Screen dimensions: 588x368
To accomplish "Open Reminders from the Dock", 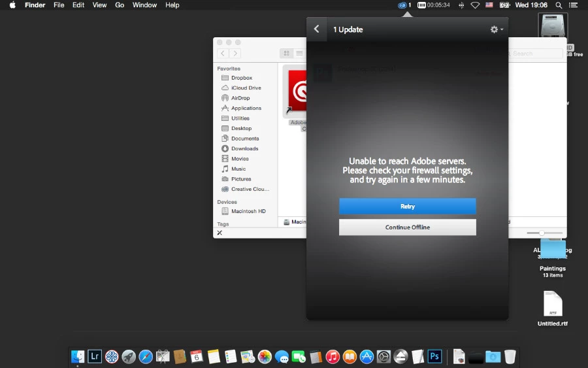I will coord(231,356).
